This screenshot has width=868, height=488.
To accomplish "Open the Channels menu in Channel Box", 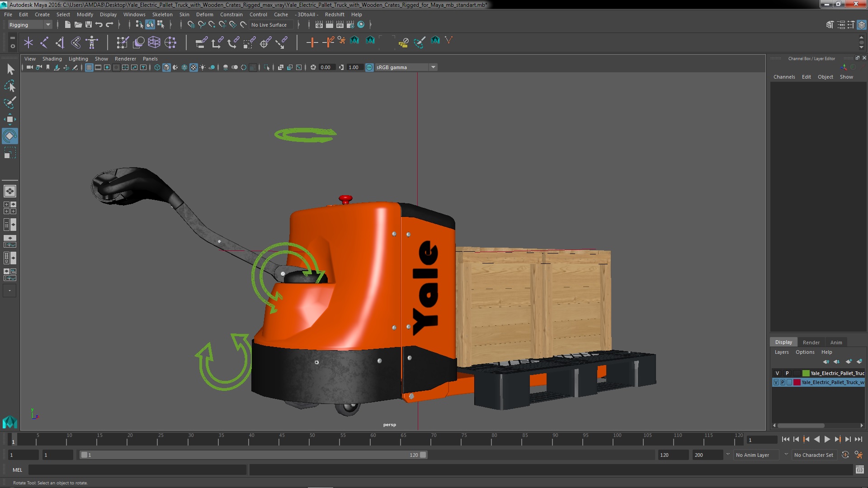I will click(784, 77).
